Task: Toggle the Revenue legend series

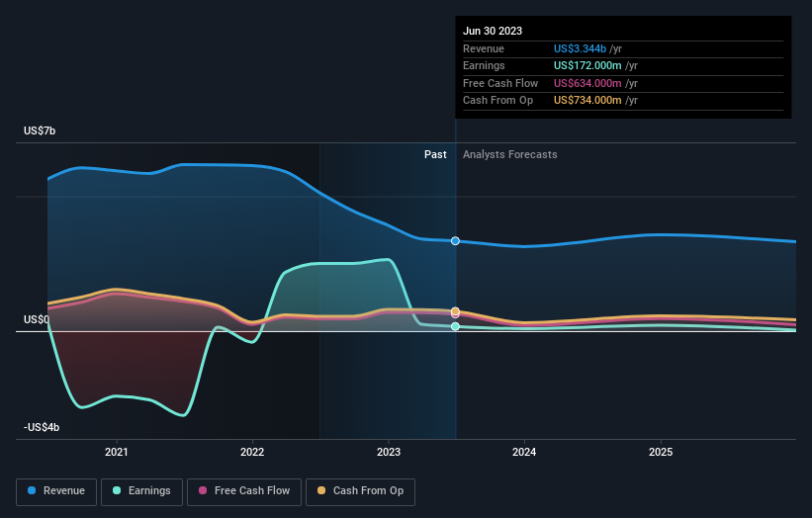Action: [56, 491]
